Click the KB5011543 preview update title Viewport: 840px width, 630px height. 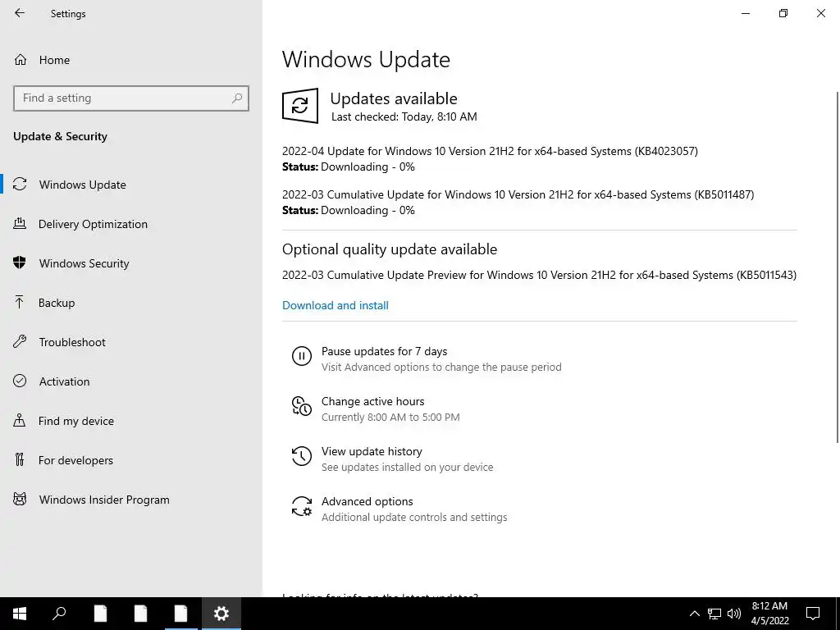(539, 275)
